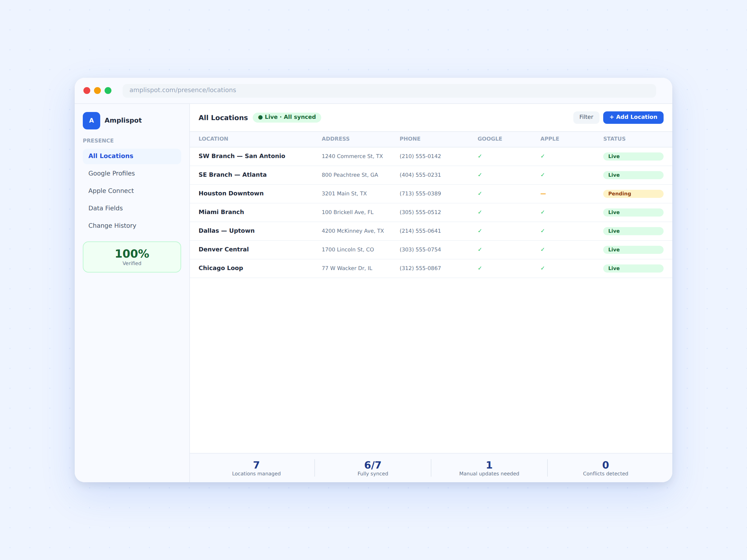Click Apple dash icon for Houston Downtown
Viewport: 747px width, 560px height.
click(543, 194)
